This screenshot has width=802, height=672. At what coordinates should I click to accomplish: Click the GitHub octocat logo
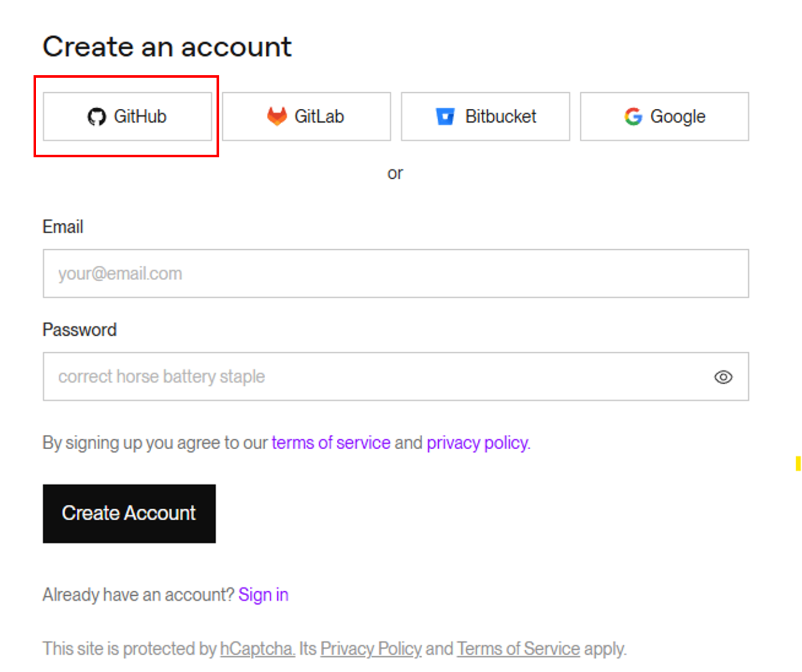(96, 116)
